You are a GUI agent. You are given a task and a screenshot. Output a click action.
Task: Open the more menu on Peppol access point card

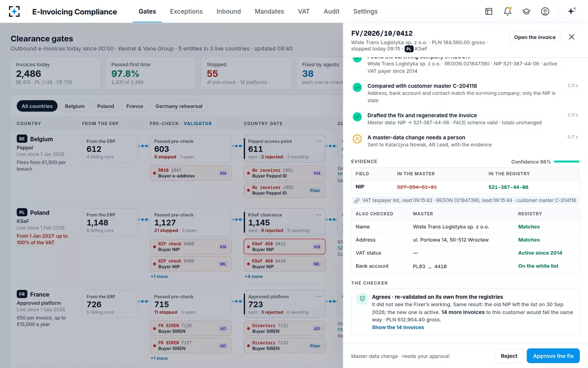pos(318,141)
